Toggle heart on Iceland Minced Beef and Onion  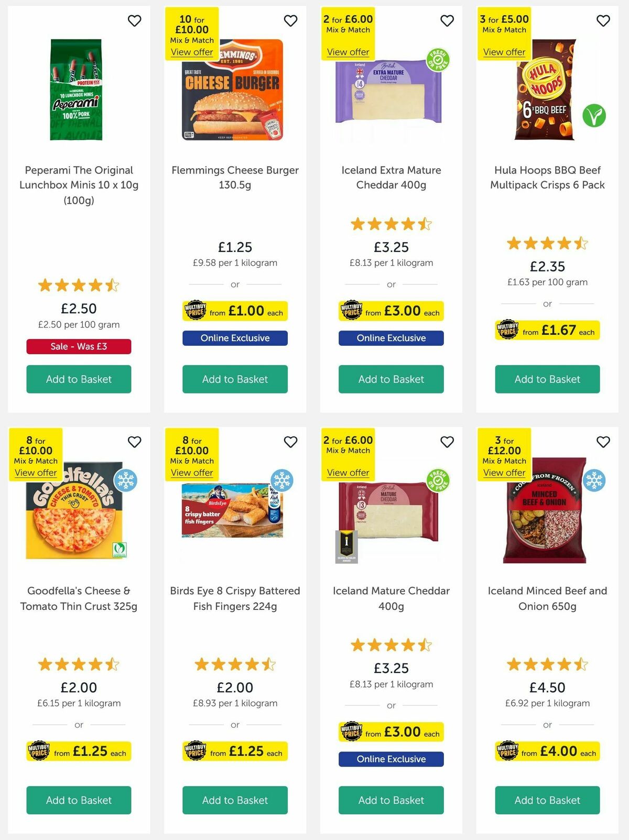(602, 441)
